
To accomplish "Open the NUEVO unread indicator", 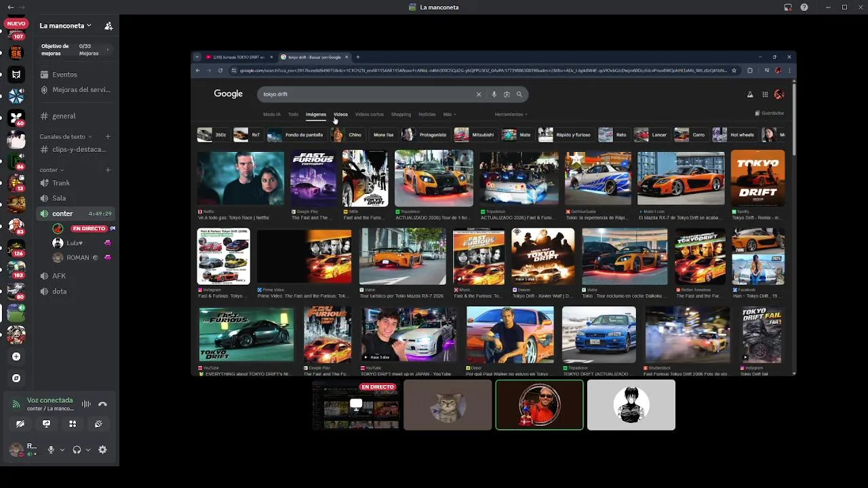I will pos(16,24).
